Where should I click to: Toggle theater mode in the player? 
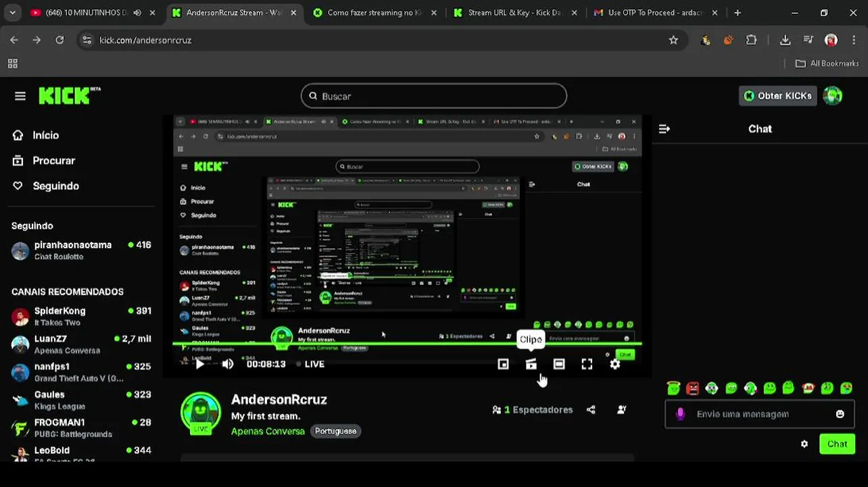tap(559, 364)
